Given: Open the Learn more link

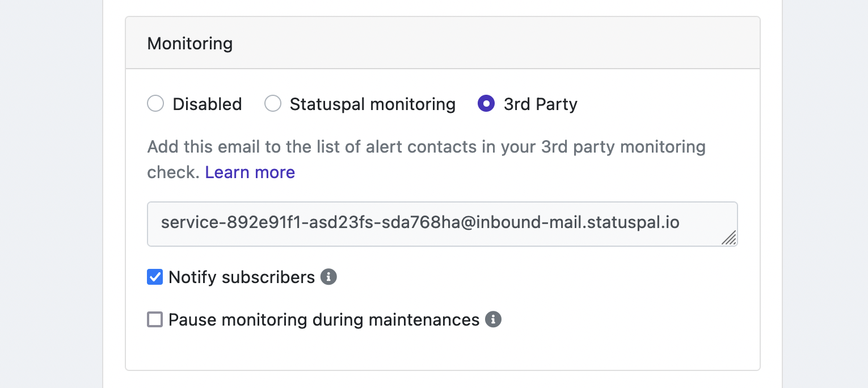Looking at the screenshot, I should click(250, 172).
